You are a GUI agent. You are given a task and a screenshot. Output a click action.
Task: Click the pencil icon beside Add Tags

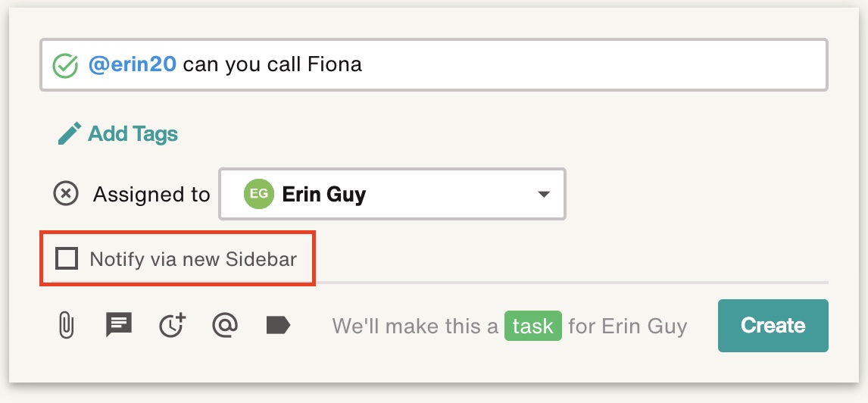(70, 133)
